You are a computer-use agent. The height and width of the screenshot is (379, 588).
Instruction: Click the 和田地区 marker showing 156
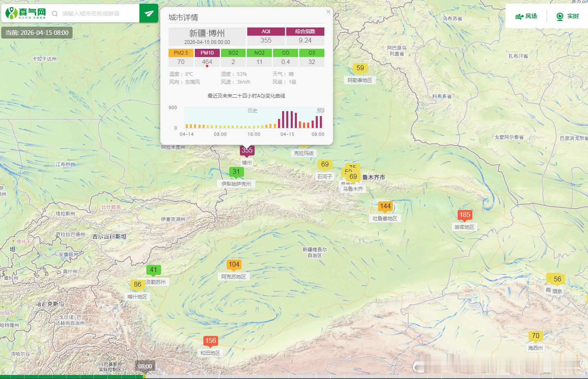(x=210, y=341)
